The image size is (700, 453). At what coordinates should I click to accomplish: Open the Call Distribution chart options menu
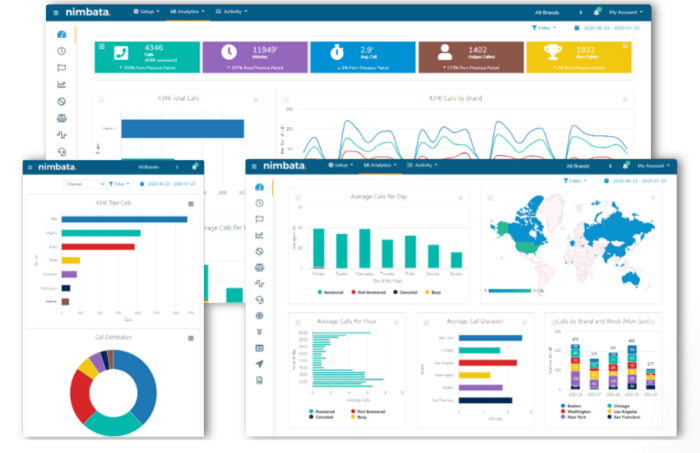tap(190, 338)
